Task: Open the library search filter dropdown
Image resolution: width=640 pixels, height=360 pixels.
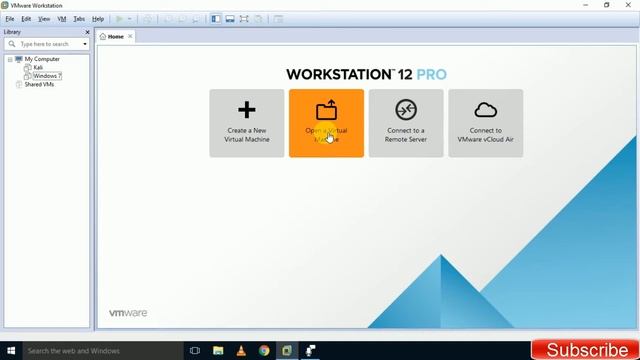Action: point(85,44)
